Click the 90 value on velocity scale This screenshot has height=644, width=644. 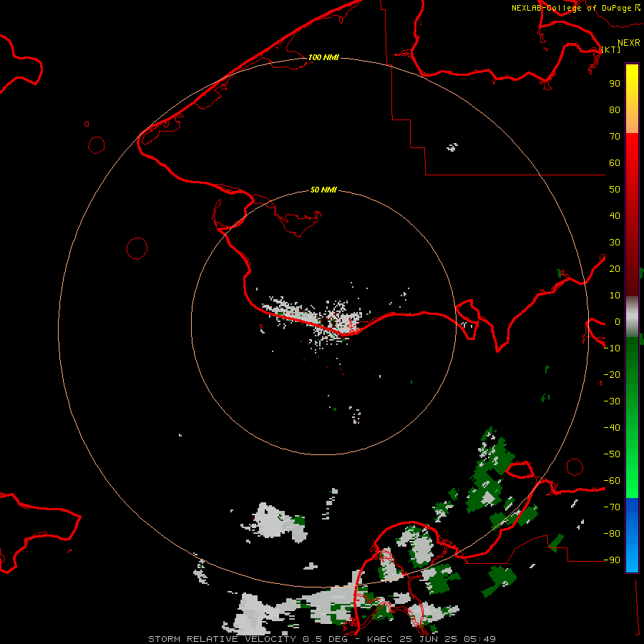[x=615, y=84]
